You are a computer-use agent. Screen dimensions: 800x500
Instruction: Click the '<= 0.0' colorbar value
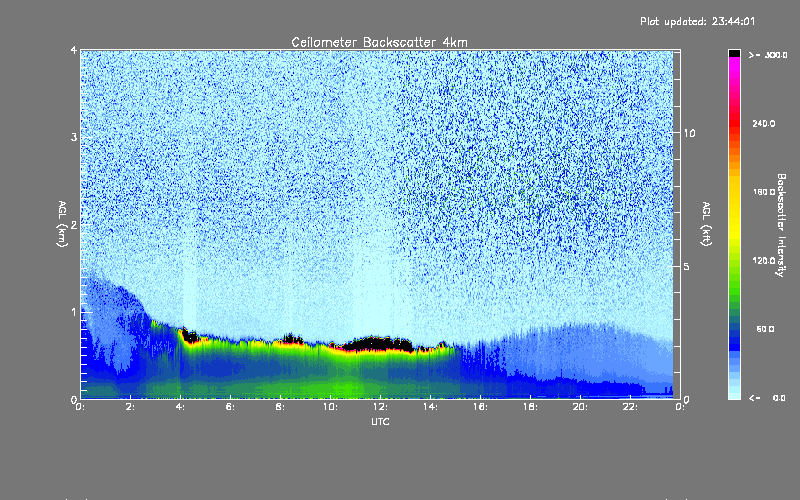tap(767, 398)
